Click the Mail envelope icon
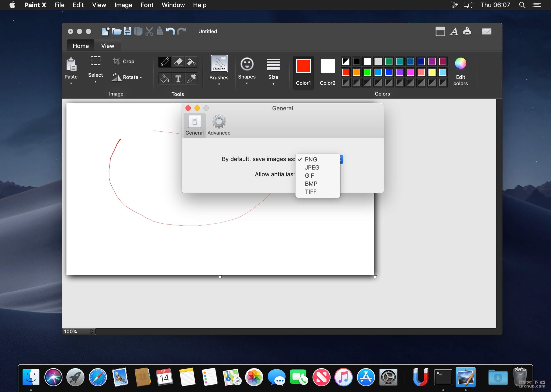 click(487, 31)
